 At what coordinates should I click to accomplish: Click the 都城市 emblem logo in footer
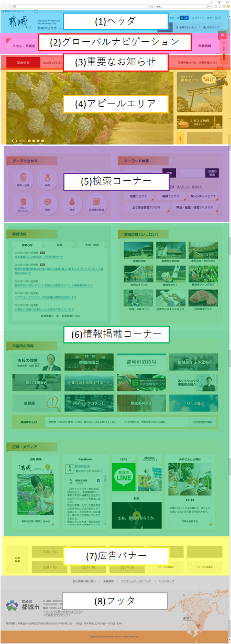coord(12,605)
